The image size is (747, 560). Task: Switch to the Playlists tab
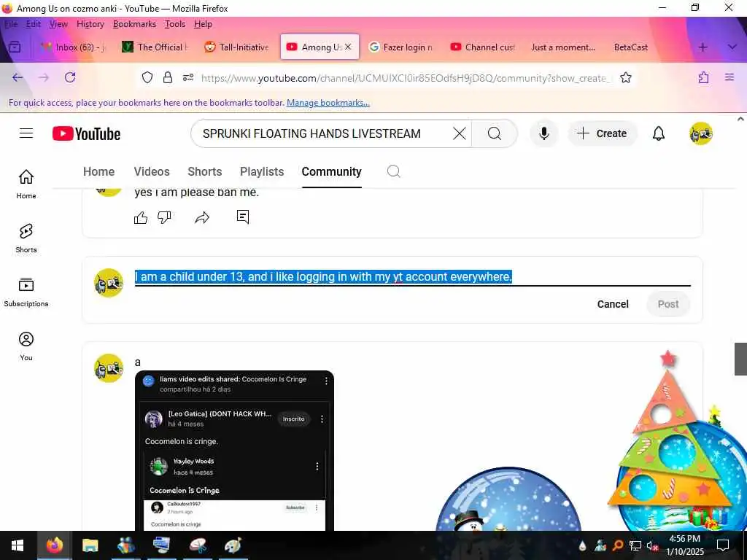click(x=262, y=171)
